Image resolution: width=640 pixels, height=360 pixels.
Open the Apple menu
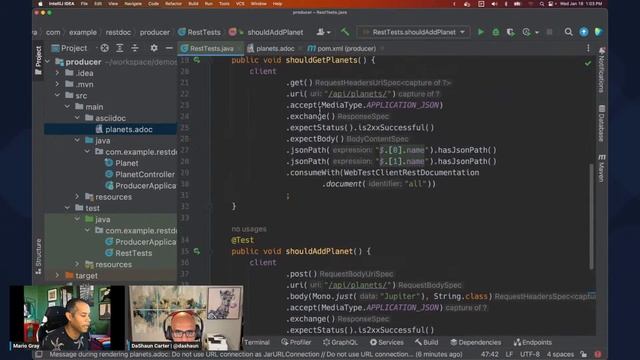(40, 4)
